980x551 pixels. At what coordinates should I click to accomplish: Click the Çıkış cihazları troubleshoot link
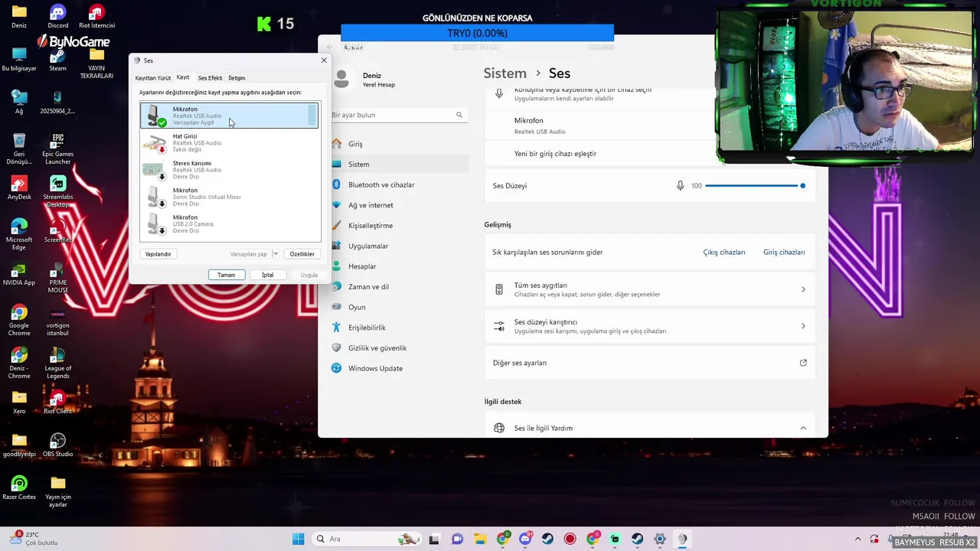[724, 252]
